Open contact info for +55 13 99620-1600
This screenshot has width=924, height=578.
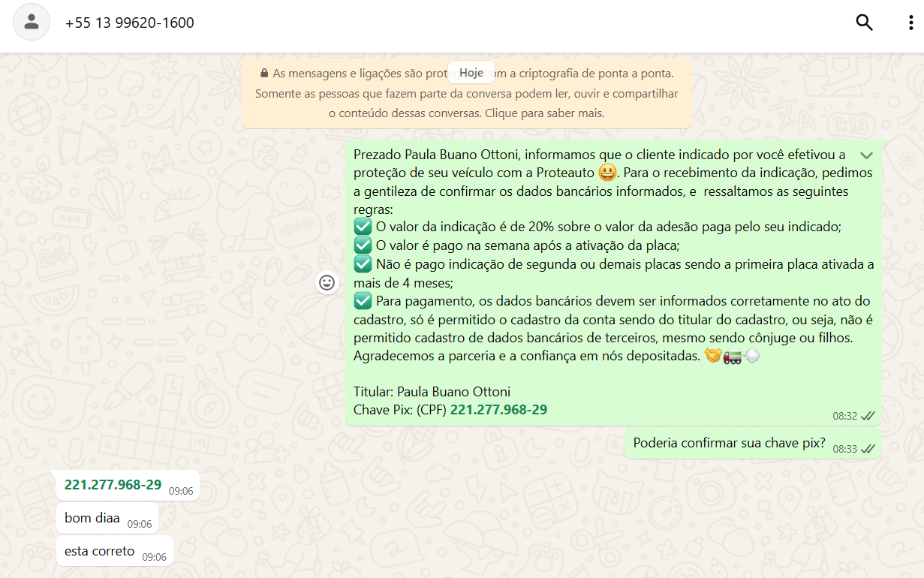130,23
